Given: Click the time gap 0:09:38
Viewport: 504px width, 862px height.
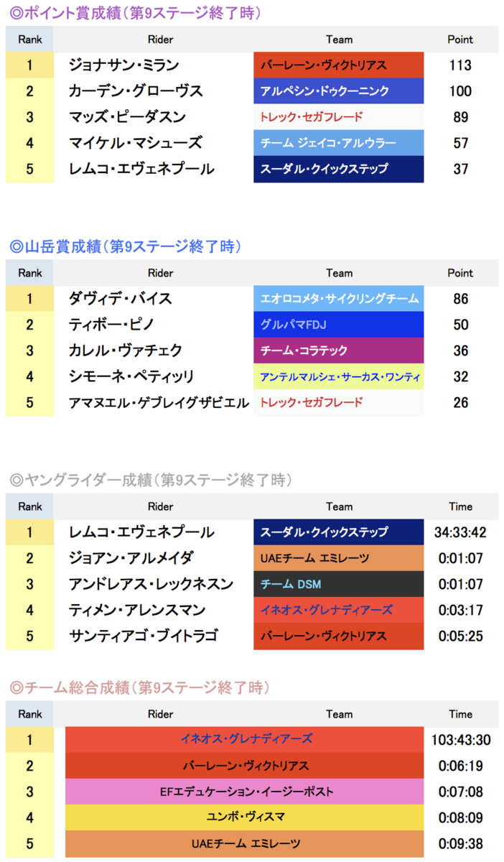Looking at the screenshot, I should tap(460, 843).
